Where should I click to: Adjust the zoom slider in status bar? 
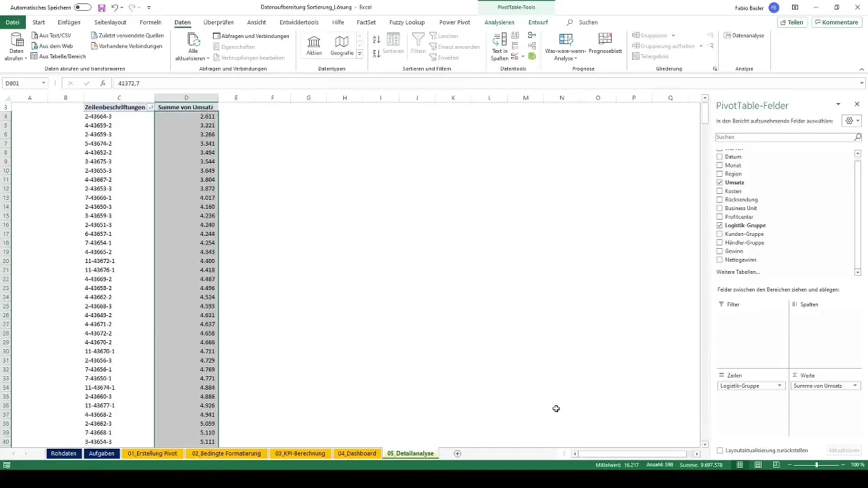(816, 464)
